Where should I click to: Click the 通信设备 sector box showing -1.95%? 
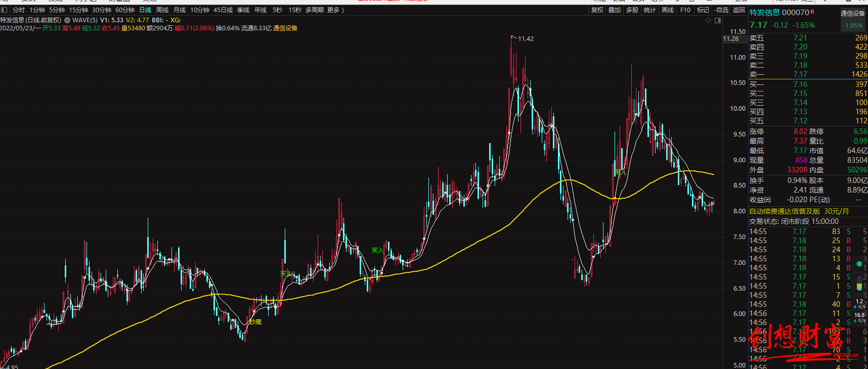coord(853,20)
